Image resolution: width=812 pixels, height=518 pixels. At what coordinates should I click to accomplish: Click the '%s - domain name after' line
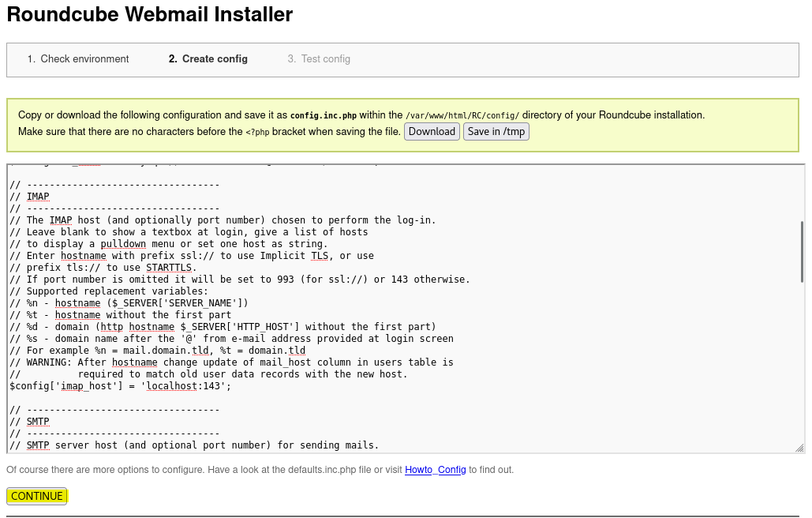(x=231, y=339)
